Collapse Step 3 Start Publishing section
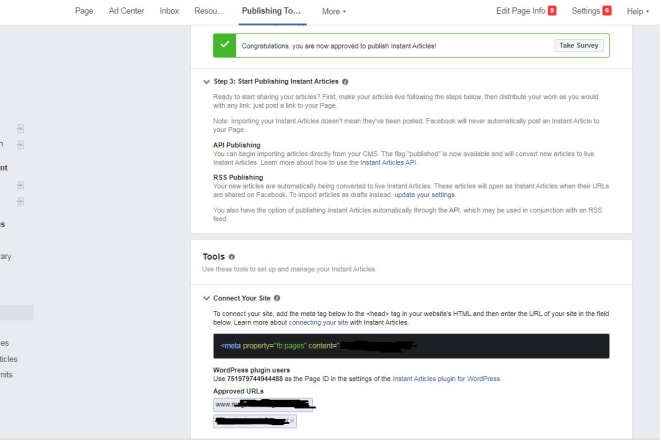 [206, 82]
